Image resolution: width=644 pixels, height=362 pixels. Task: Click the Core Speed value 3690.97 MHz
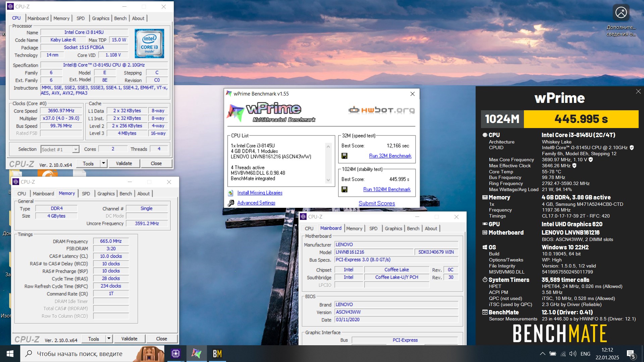(61, 111)
